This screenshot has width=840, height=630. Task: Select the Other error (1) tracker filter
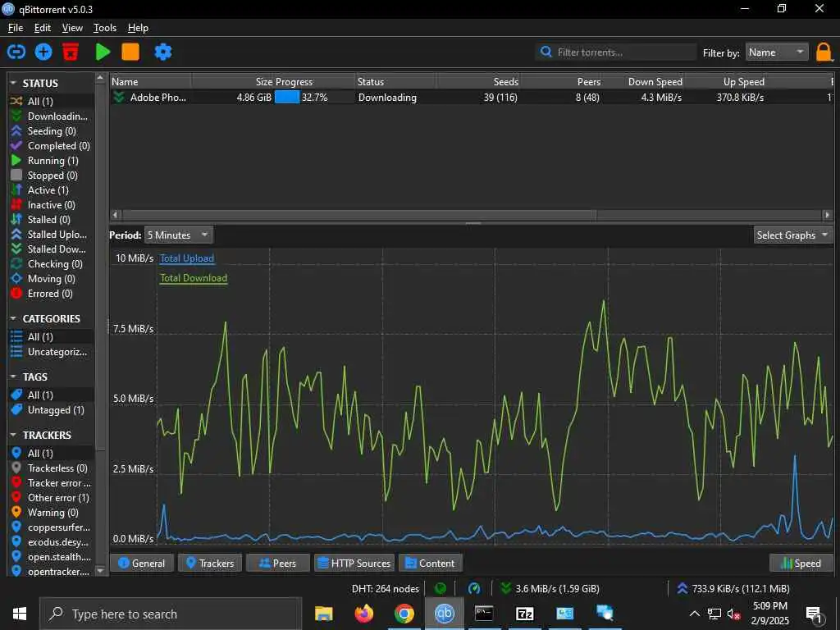click(52, 498)
